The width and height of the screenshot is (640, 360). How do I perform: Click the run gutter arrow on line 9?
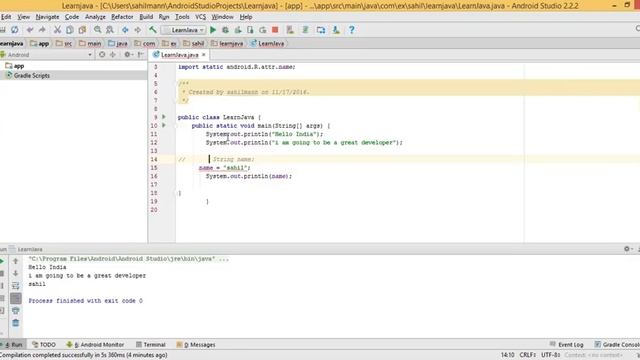click(164, 117)
